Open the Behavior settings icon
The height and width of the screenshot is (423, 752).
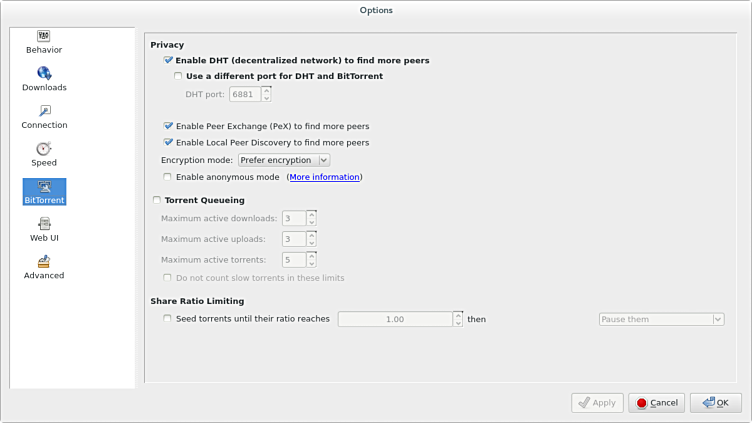tap(44, 37)
